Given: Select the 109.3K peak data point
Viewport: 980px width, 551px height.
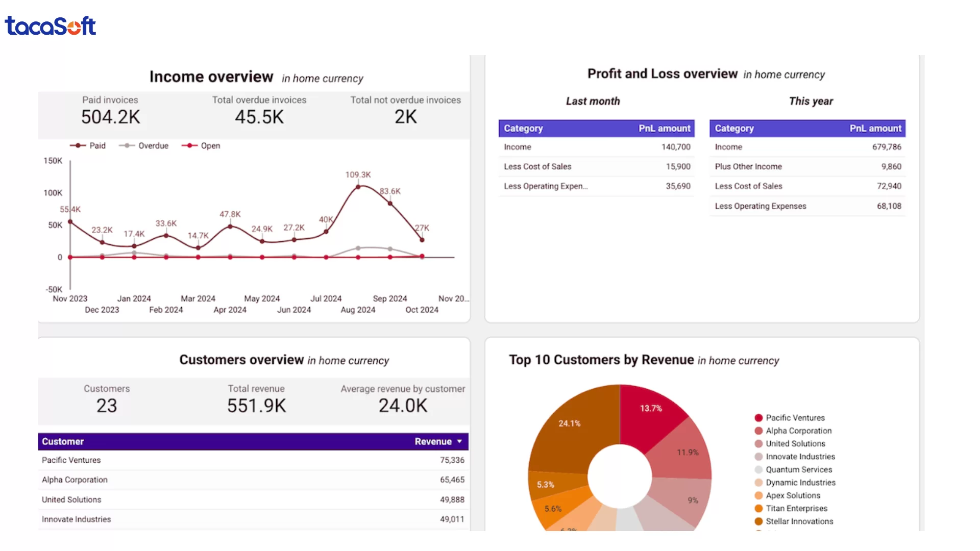Looking at the screenshot, I should pyautogui.click(x=358, y=187).
